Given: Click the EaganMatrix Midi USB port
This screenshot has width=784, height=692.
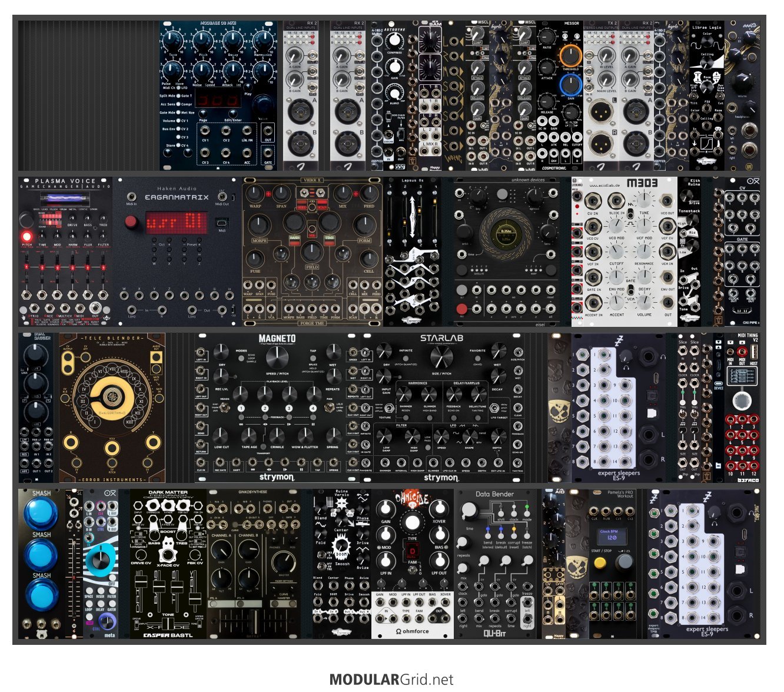Looking at the screenshot, I should tap(222, 223).
